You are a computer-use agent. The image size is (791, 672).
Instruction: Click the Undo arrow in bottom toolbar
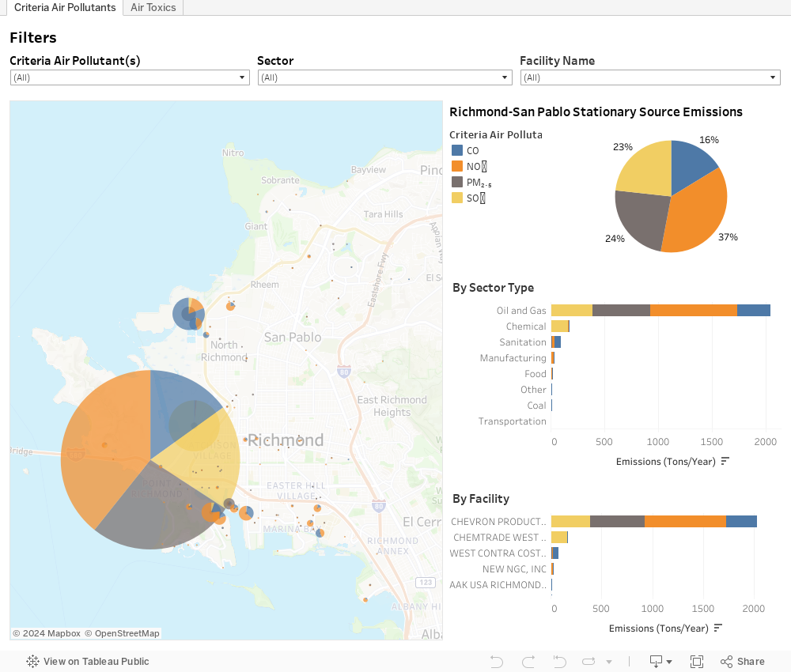point(497,662)
